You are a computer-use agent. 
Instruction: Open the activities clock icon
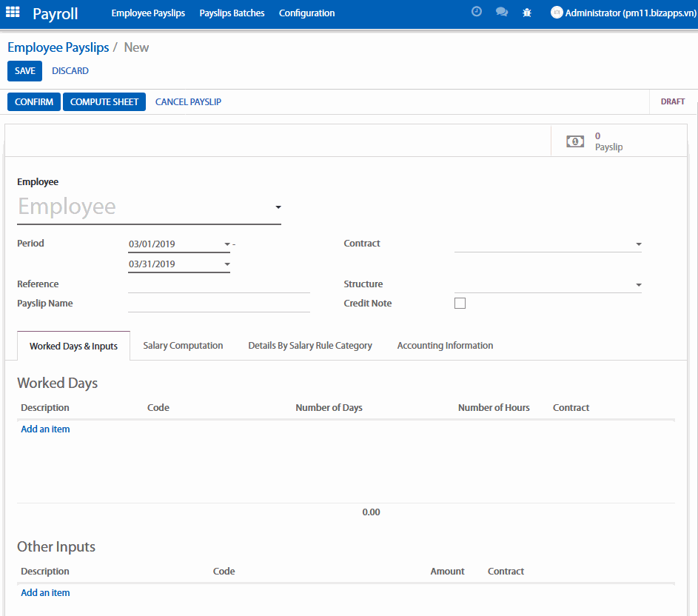(x=477, y=13)
